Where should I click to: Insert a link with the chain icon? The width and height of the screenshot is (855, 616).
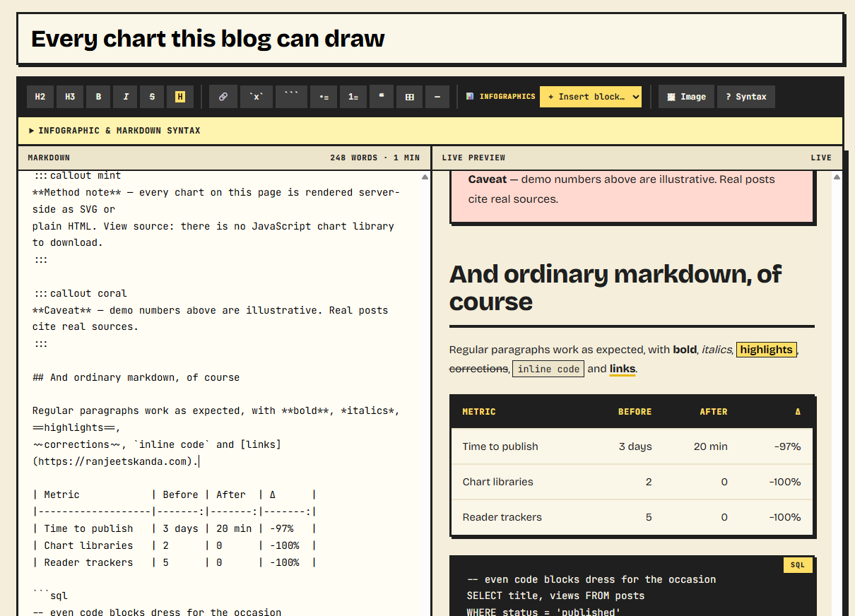point(223,97)
